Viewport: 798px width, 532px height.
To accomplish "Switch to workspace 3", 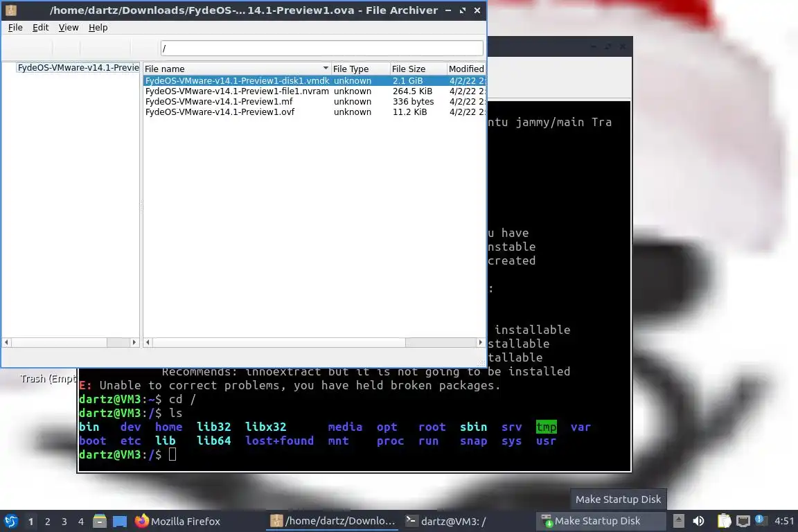I will click(x=64, y=522).
